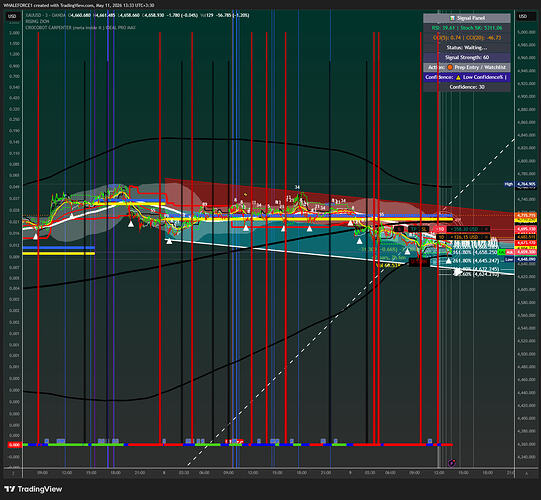
Task: Click the purple lightning replay icon near time axis
Action: coord(452,463)
